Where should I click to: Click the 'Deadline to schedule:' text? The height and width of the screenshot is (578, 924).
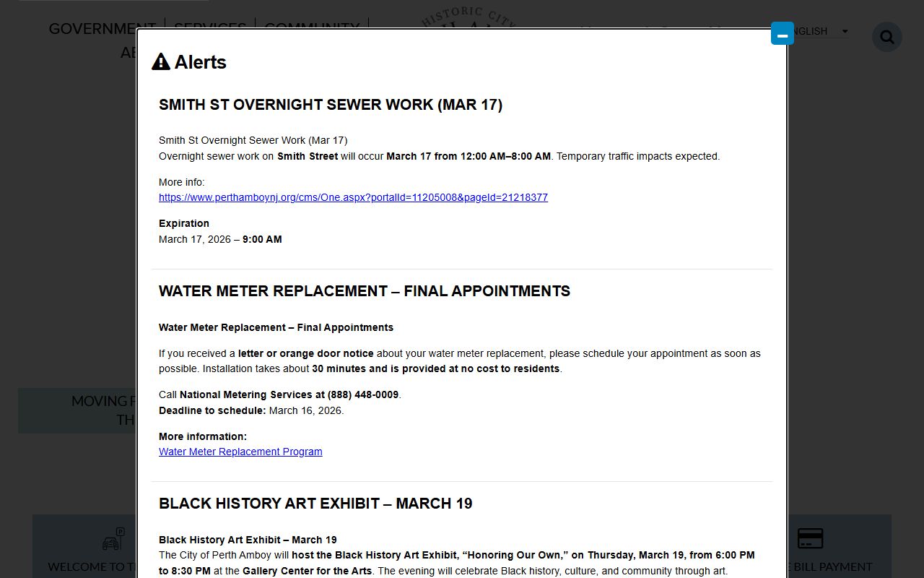click(x=212, y=410)
